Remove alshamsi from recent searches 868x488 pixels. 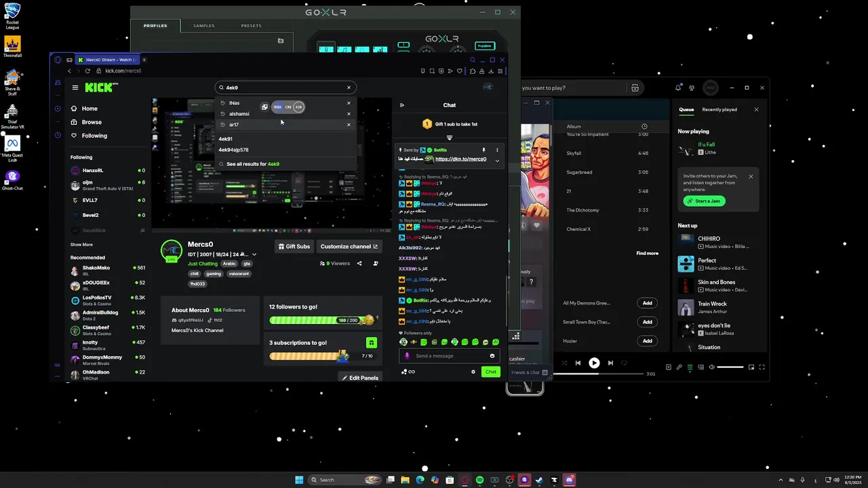point(349,114)
